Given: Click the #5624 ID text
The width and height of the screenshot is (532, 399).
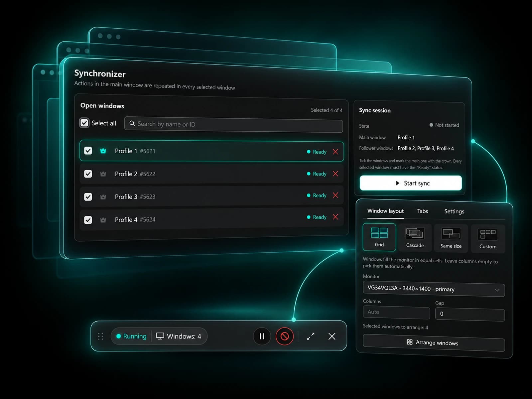Looking at the screenshot, I should click(x=148, y=219).
